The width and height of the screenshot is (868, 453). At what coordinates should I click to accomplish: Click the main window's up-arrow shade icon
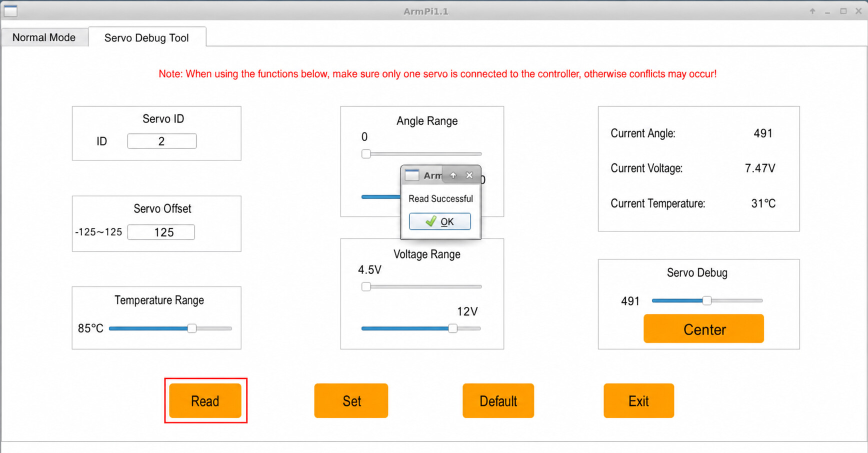coord(812,11)
